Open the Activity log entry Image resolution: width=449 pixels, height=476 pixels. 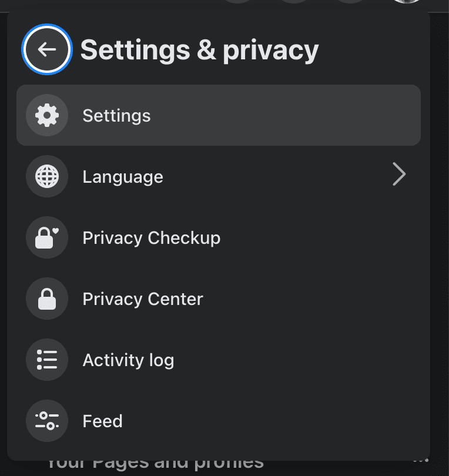(x=219, y=360)
